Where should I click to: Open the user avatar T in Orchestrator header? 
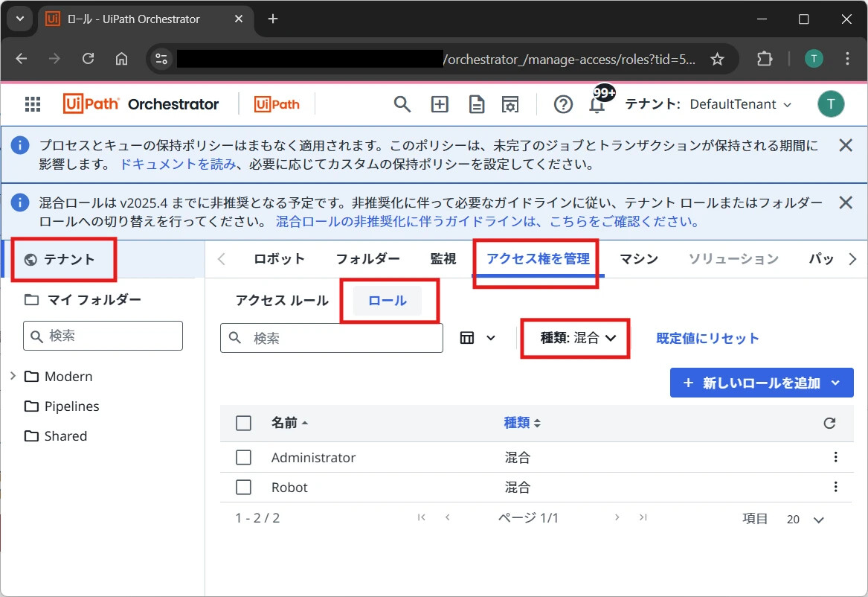pos(830,104)
